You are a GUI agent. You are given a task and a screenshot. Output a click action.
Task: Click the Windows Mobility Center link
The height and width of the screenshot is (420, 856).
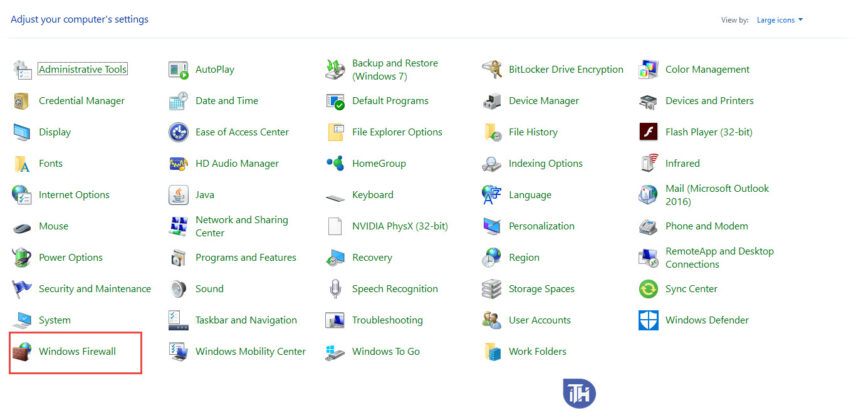[250, 352]
